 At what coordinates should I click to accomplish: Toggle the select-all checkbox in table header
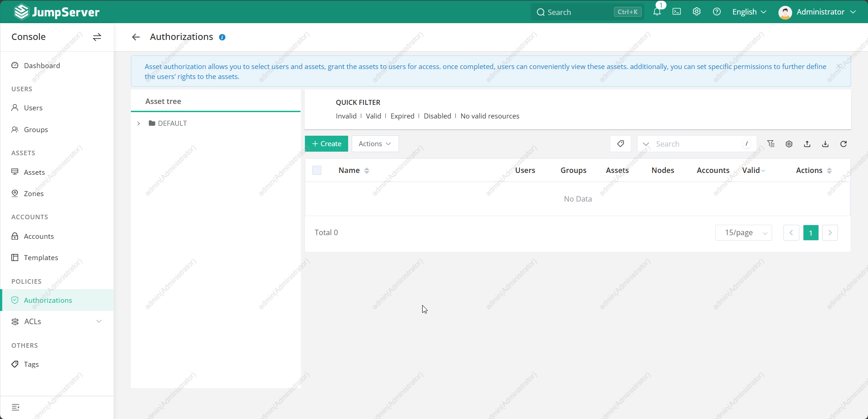point(317,170)
